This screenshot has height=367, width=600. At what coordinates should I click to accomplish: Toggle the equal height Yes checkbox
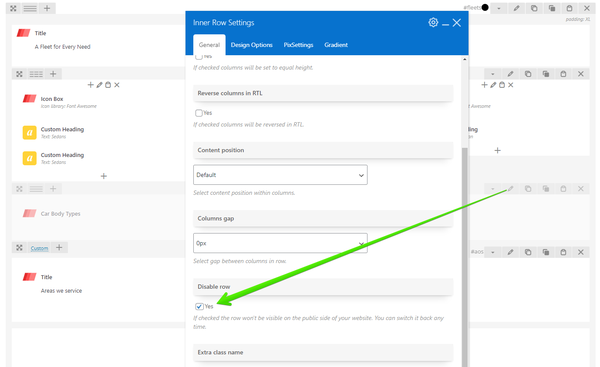[199, 57]
